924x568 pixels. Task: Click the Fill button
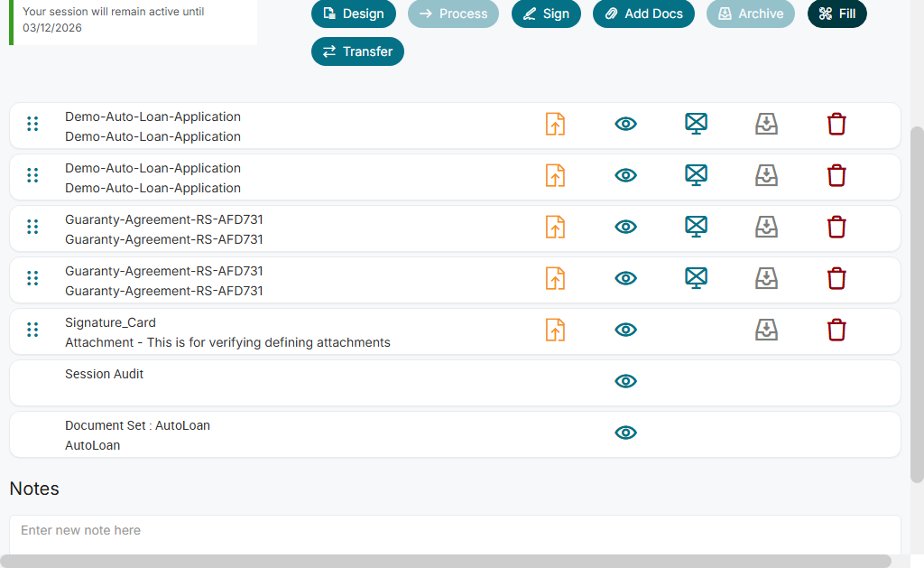point(837,14)
